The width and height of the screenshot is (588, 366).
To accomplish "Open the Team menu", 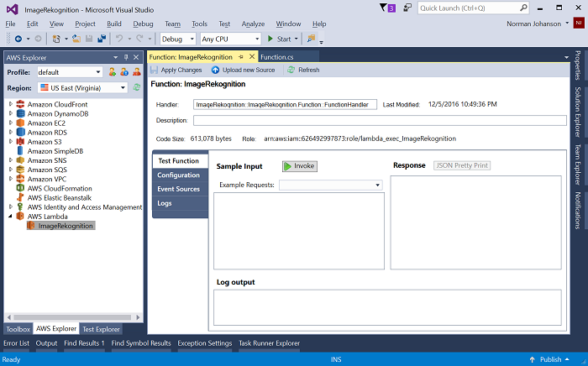I will (x=172, y=24).
